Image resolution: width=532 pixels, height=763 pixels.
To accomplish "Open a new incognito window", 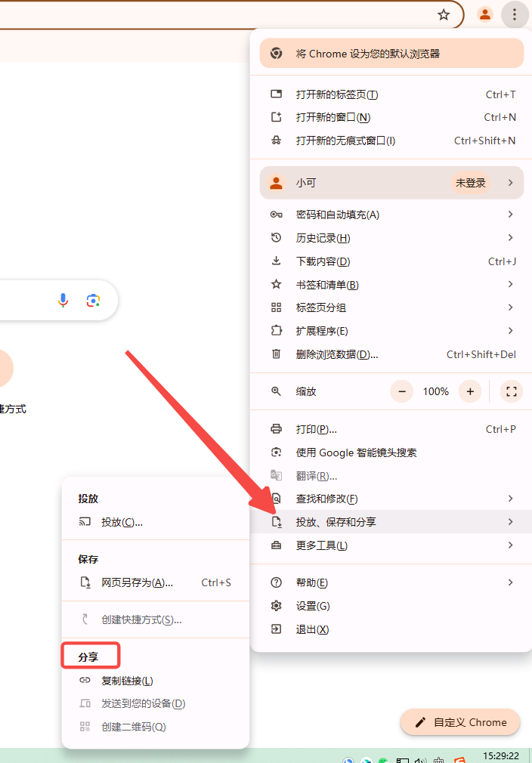I will coord(391,141).
